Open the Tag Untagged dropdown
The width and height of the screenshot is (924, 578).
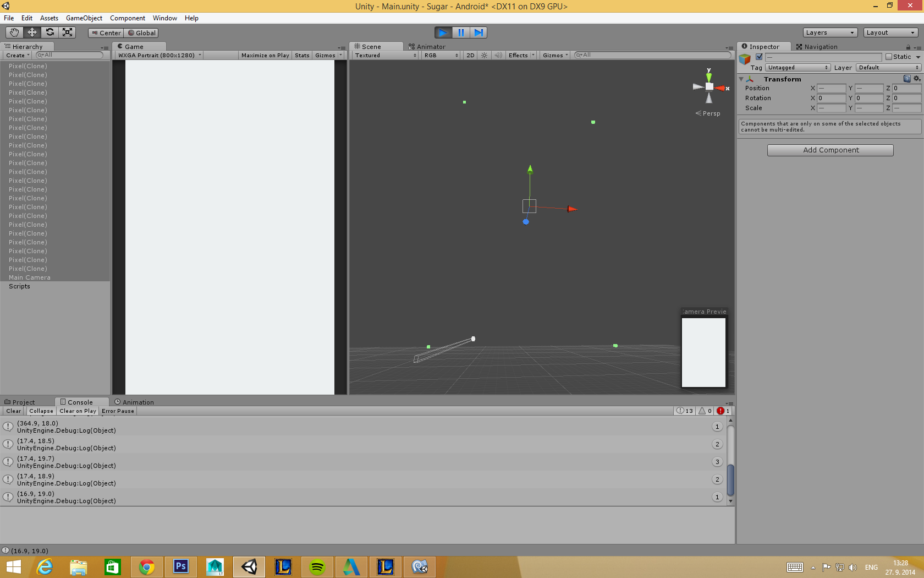click(798, 68)
